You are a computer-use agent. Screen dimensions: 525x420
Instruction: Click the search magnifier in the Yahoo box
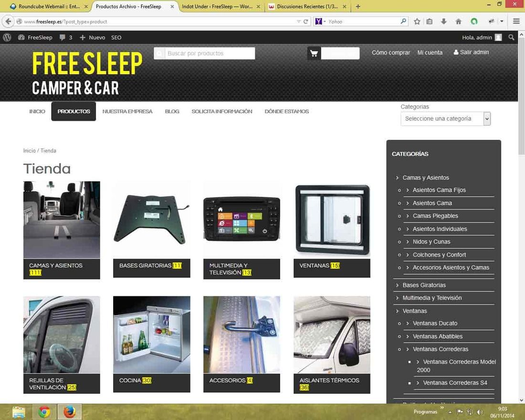pos(403,21)
